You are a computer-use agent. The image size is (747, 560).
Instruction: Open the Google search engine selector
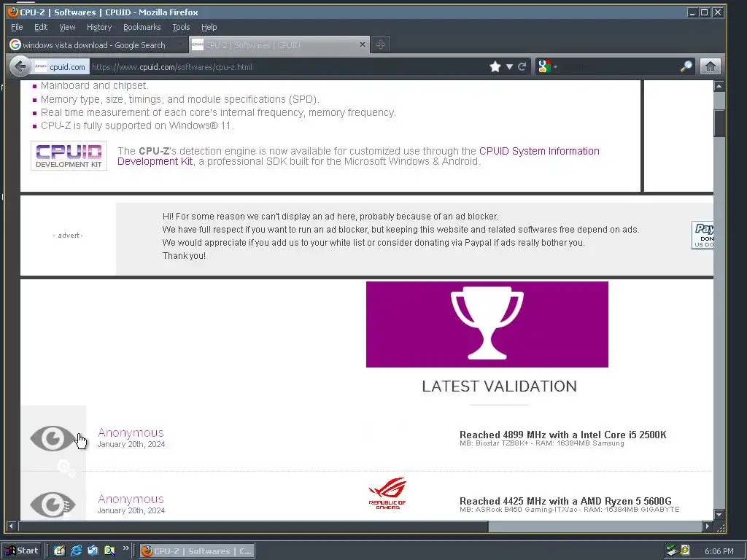[x=547, y=66]
